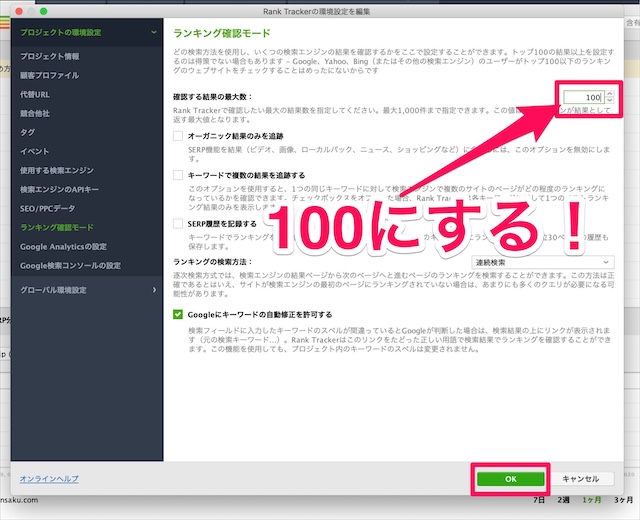Click the Rank Trackerの環境設定を編集 window title
640x520 pixels.
tap(316, 11)
